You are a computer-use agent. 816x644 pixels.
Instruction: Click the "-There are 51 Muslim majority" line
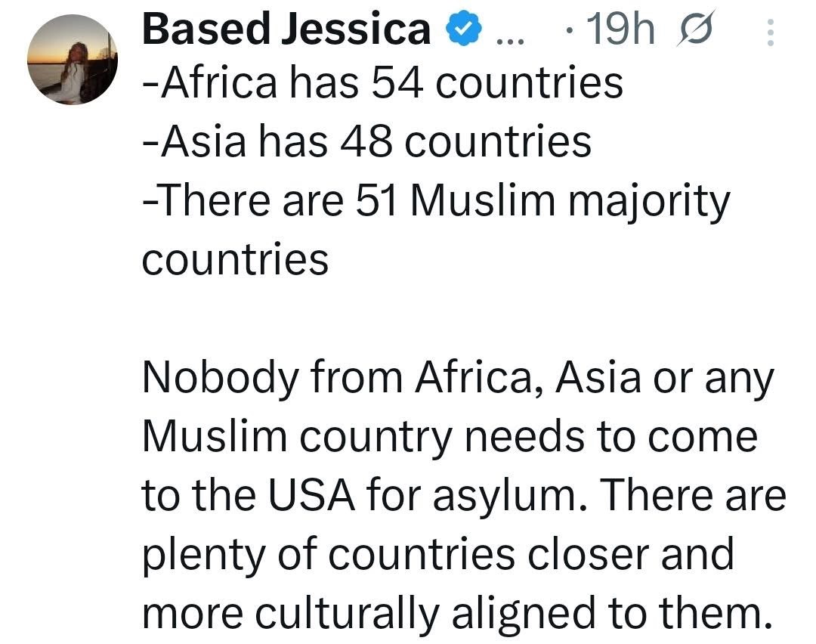pyautogui.click(x=436, y=201)
